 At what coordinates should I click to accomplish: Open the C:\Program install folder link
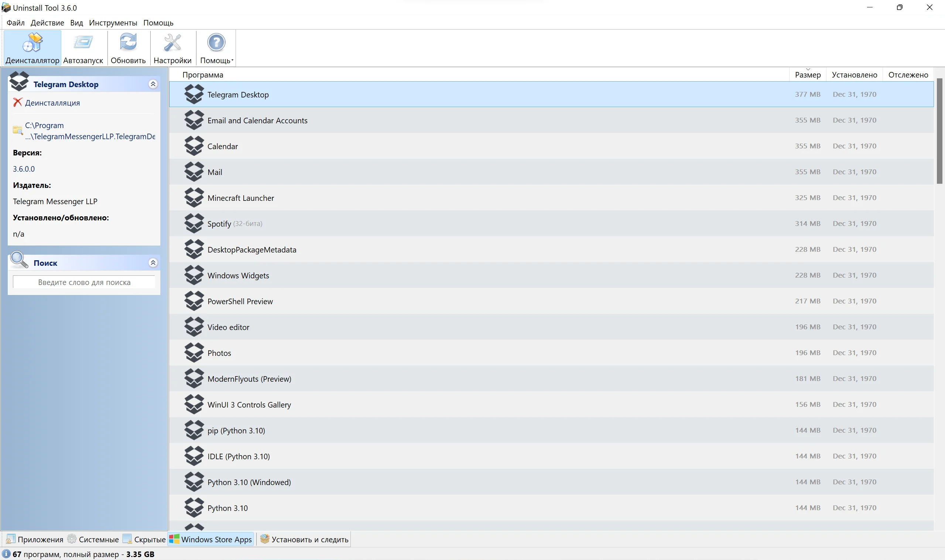tap(90, 131)
